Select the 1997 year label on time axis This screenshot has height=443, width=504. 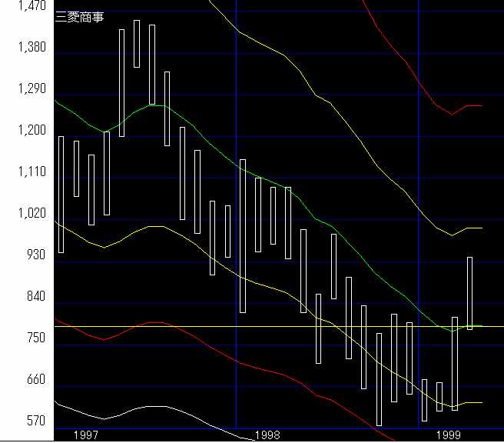[85, 435]
